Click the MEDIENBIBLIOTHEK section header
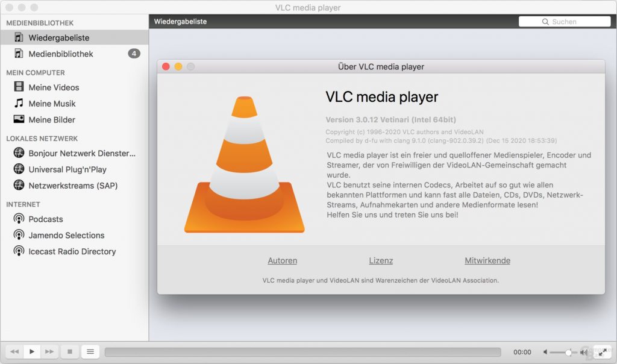The width and height of the screenshot is (617, 364). tap(40, 23)
